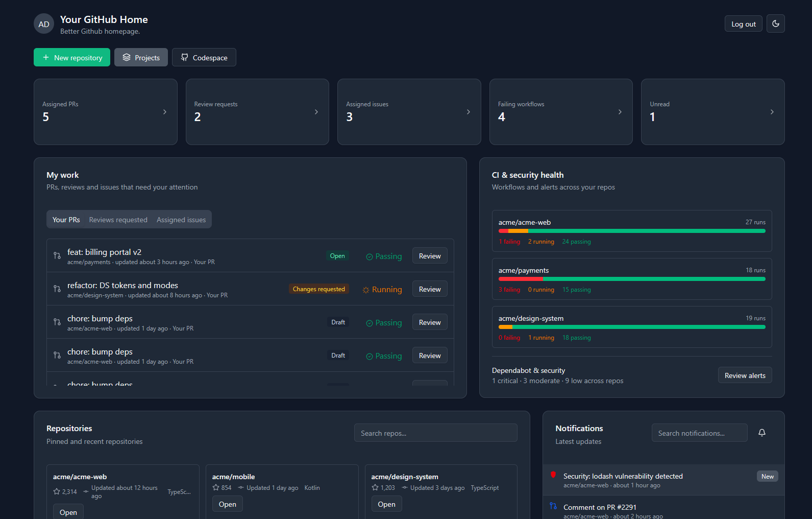The width and height of the screenshot is (812, 519).
Task: Expand the Assigned PRs card chevron
Action: pyautogui.click(x=165, y=112)
